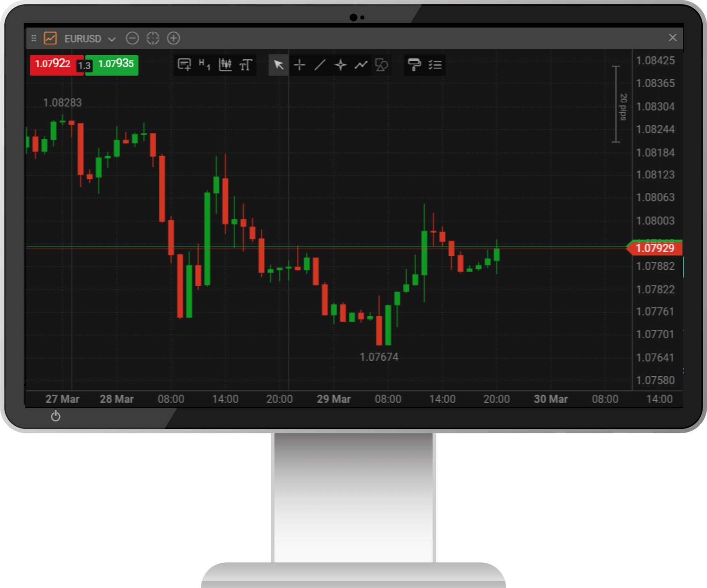Choose the four-point star marker tool

[340, 65]
